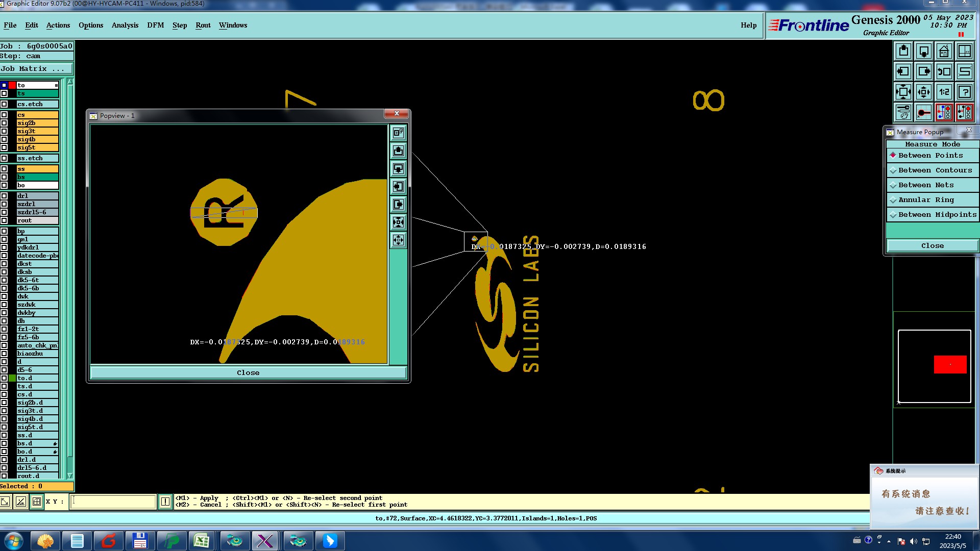The height and width of the screenshot is (551, 980).
Task: Click Close button in Popview window
Action: (248, 372)
